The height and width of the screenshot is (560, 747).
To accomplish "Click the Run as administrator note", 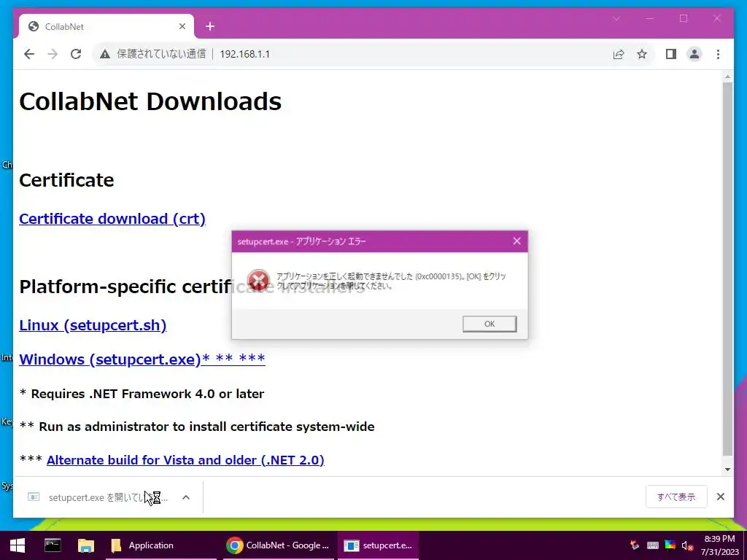I will 197,427.
